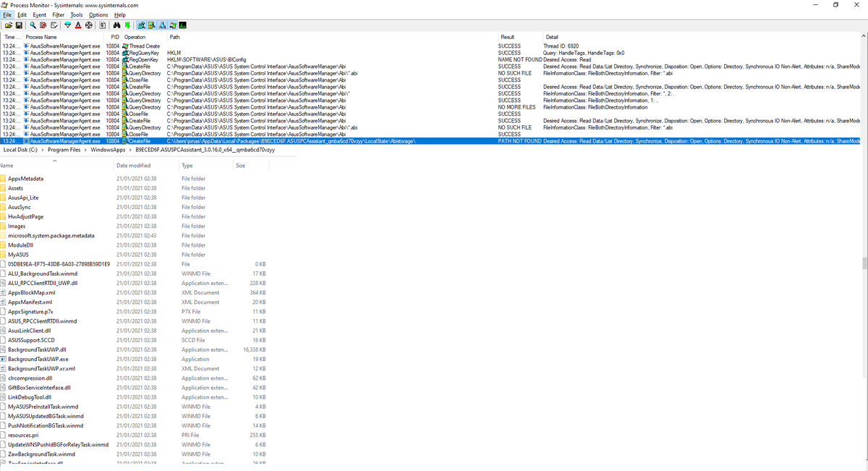
Task: Select the Include Process target crosshair icon
Action: (x=89, y=25)
